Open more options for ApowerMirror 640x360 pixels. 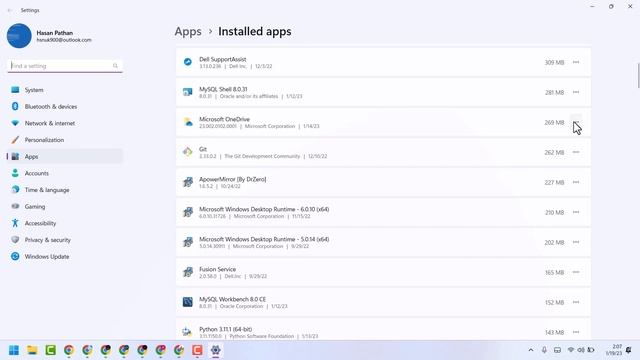[x=576, y=182]
